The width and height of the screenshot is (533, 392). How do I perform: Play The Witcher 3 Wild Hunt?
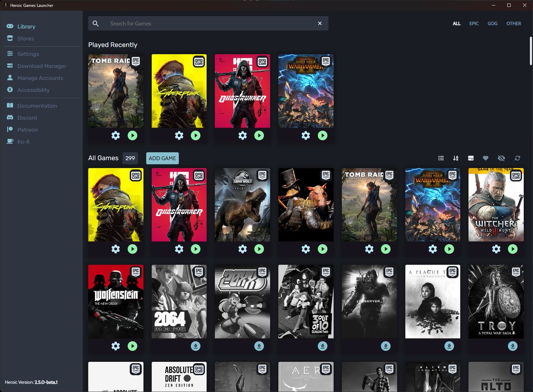[x=513, y=249]
